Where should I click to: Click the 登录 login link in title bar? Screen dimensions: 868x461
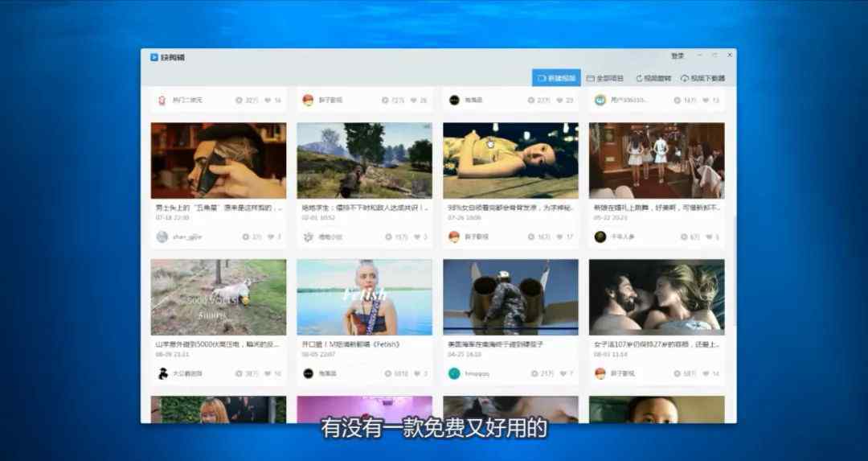[678, 56]
